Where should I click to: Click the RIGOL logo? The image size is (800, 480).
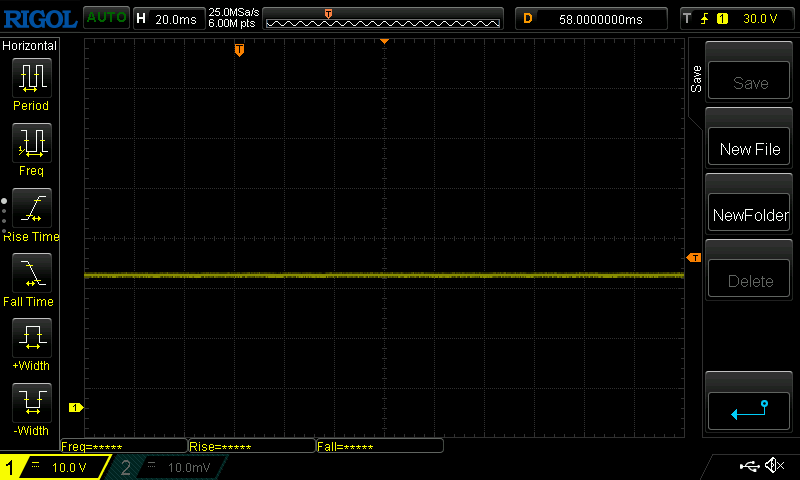[40, 19]
